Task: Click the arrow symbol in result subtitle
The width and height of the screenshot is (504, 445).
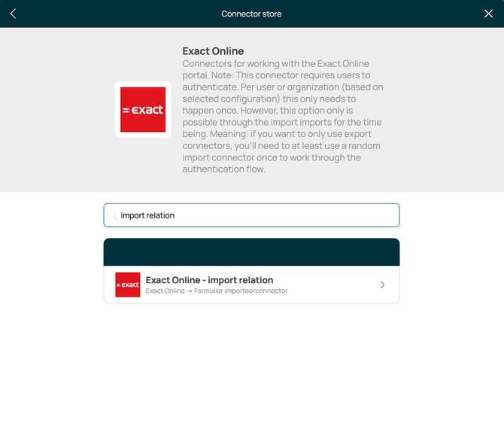Action: tap(188, 291)
